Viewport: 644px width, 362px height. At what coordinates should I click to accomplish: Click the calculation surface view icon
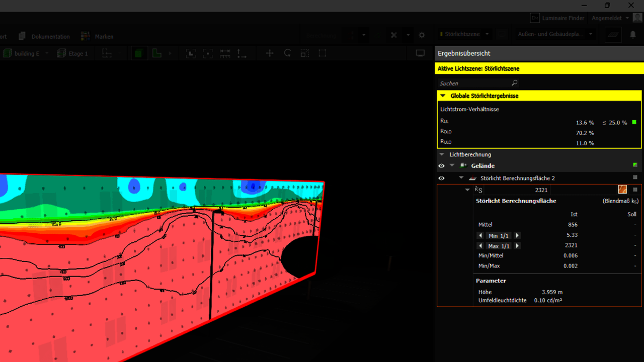tap(613, 35)
